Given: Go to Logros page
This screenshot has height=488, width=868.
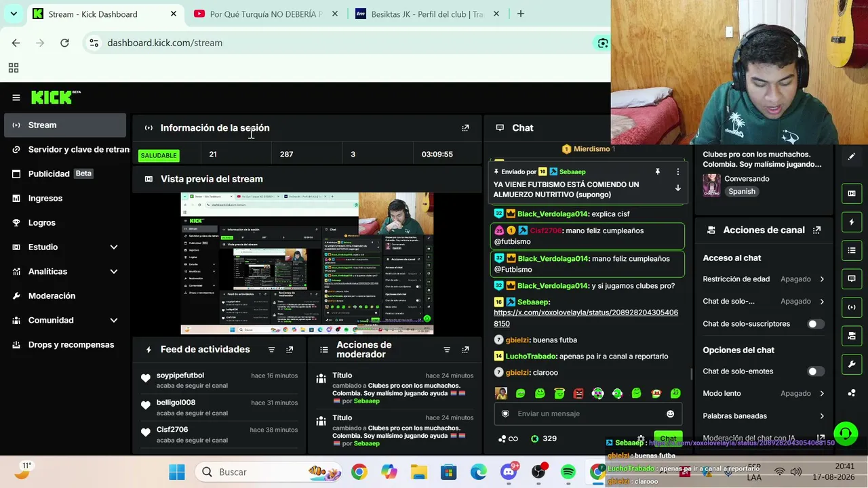Looking at the screenshot, I should [x=64, y=223].
